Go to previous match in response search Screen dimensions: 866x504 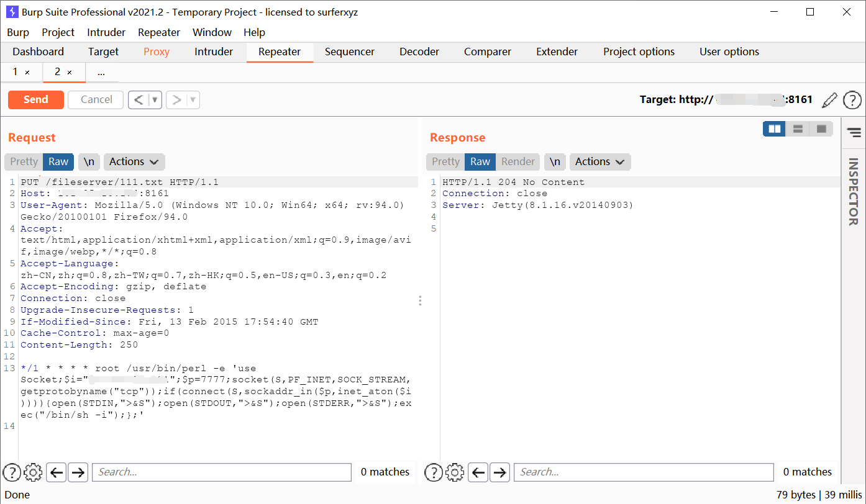tap(478, 472)
